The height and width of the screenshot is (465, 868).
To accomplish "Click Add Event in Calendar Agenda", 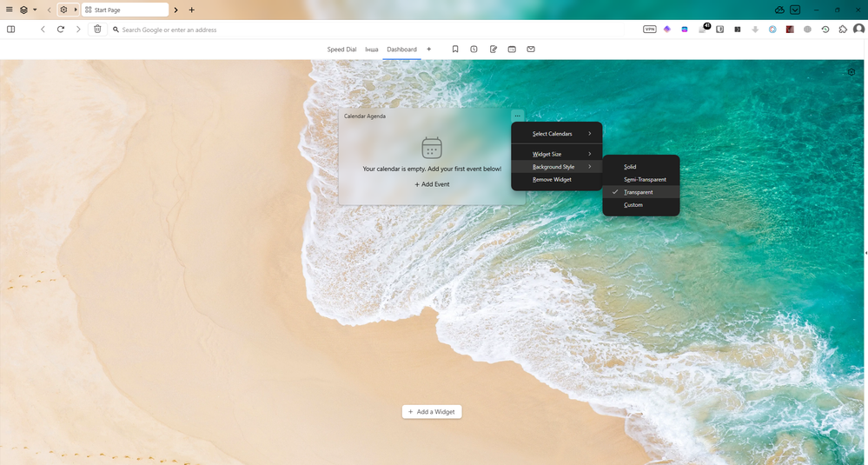I will (432, 184).
